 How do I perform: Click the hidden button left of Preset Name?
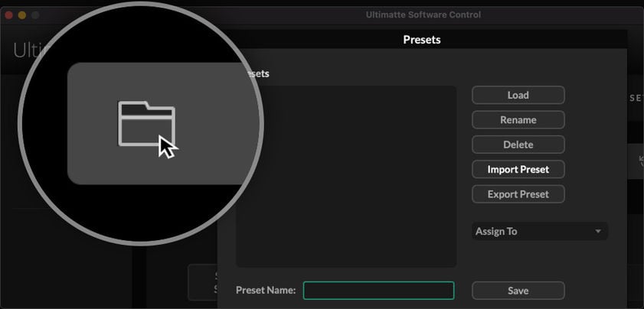203,283
